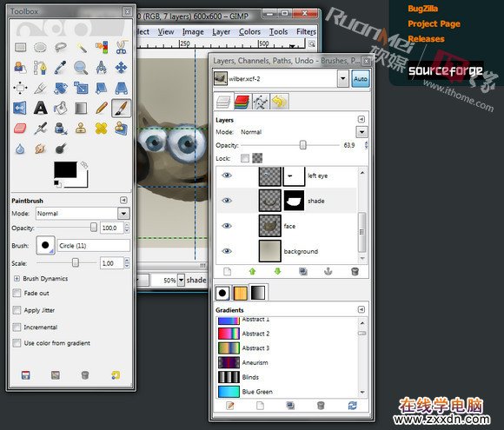Image resolution: width=504 pixels, height=430 pixels.
Task: Select the Scissors Select tool
Action: click(x=121, y=48)
